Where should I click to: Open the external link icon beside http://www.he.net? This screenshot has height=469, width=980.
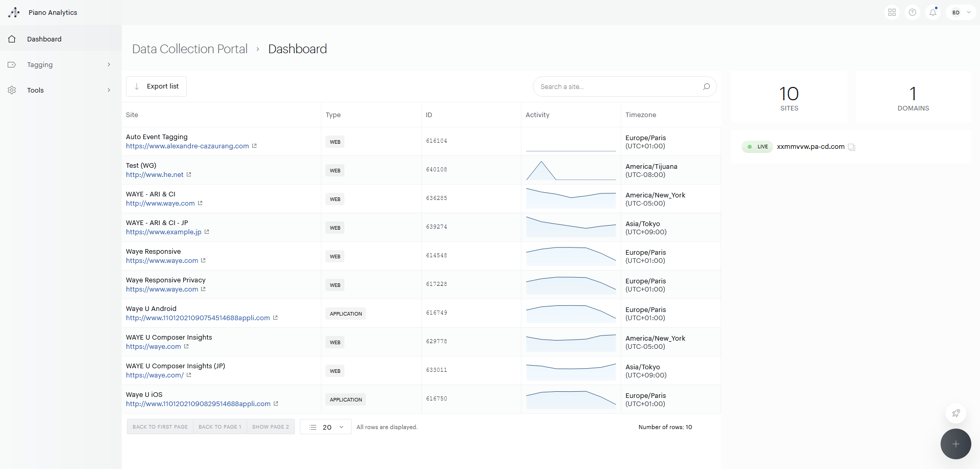click(x=188, y=174)
